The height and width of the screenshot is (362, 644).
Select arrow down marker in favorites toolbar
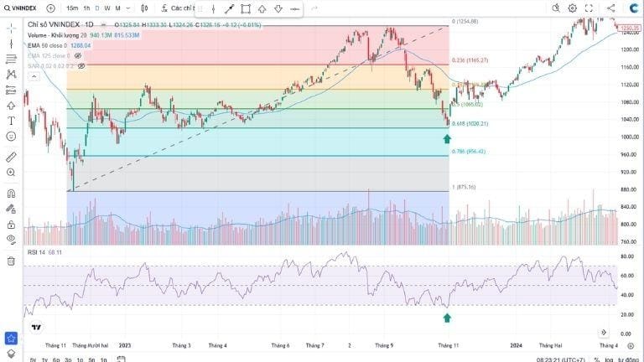tap(278, 8)
